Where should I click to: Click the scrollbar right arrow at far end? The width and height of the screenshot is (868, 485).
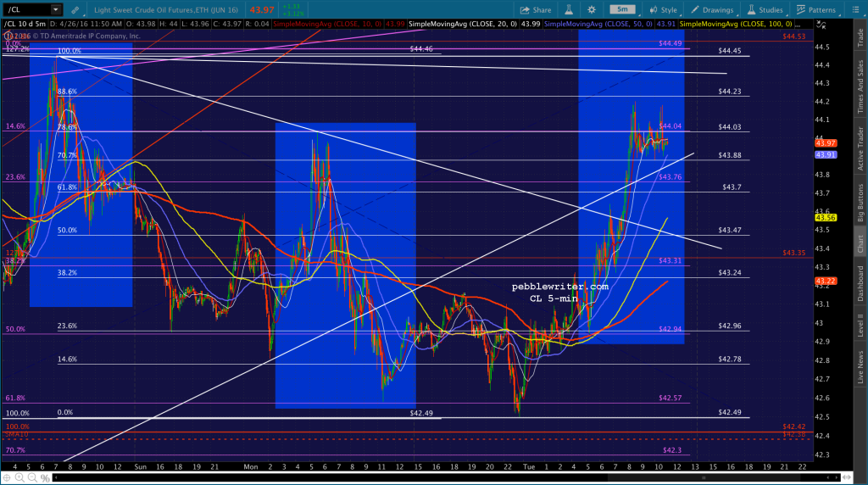(x=837, y=477)
